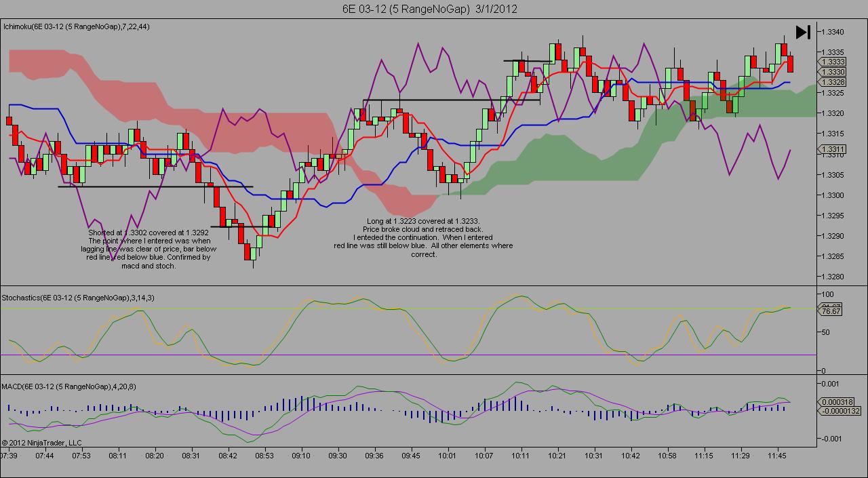
Task: Click the 07:53 time axis label
Action: point(81,456)
